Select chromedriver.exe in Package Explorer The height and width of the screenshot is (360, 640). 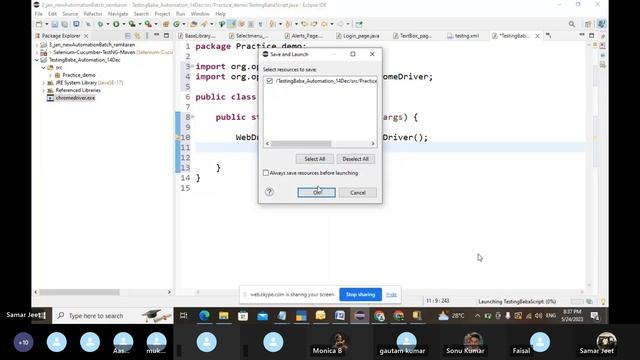coord(75,98)
